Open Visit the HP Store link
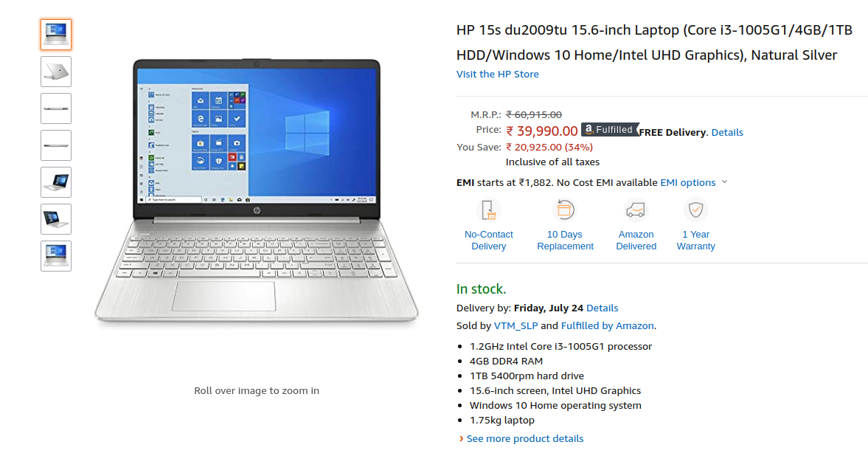Screen dimensions: 868x456 497,74
